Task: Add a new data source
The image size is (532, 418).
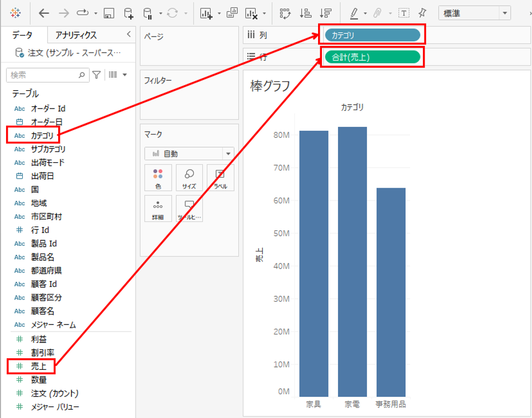Action: pyautogui.click(x=129, y=13)
